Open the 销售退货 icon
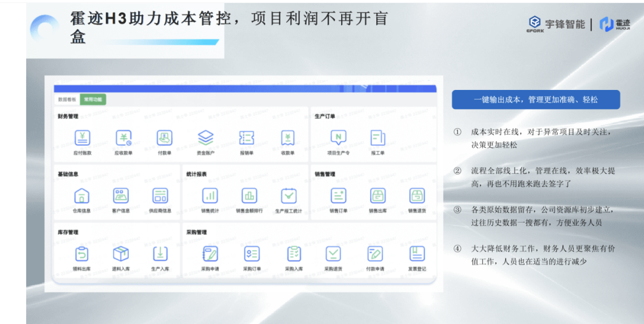The image size is (644, 324). pyautogui.click(x=417, y=195)
